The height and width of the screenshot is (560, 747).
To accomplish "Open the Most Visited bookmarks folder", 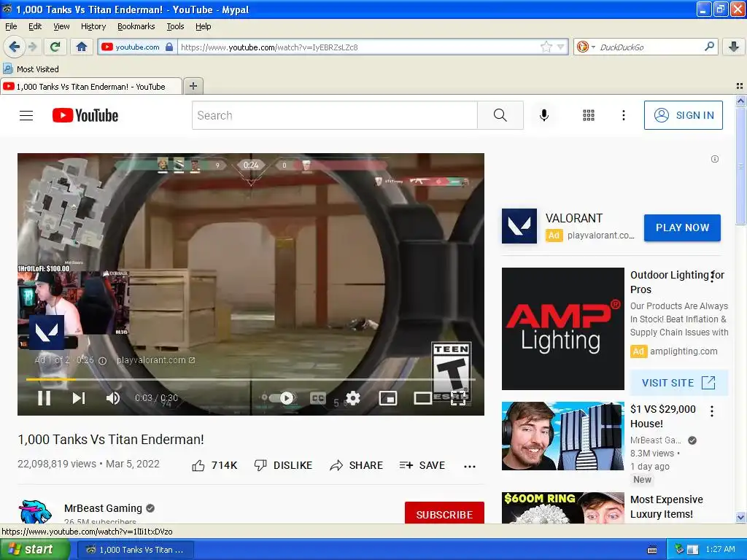I will pyautogui.click(x=31, y=69).
